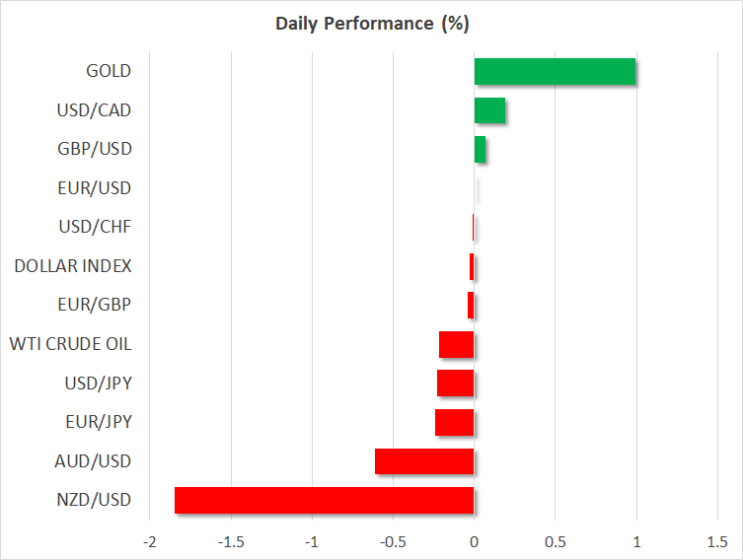Screen dimensions: 743x560
Task: Click the 1.5 axis tick label
Action: [717, 542]
